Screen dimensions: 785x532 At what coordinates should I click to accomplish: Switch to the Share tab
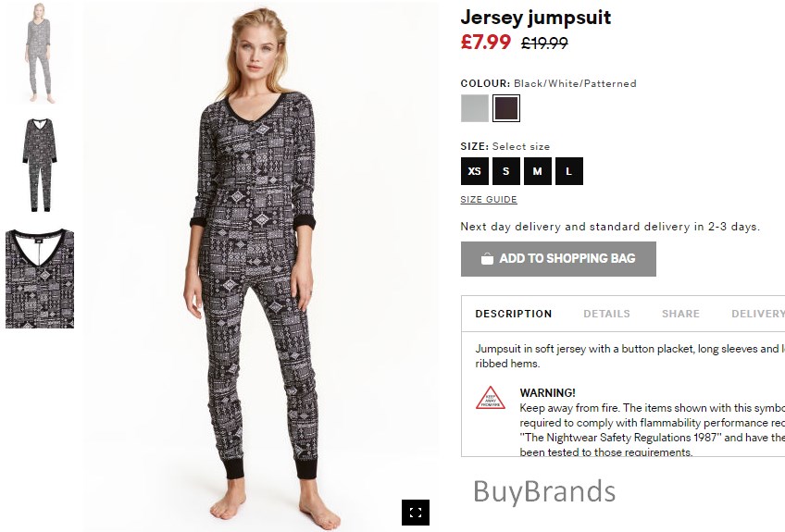click(x=681, y=314)
